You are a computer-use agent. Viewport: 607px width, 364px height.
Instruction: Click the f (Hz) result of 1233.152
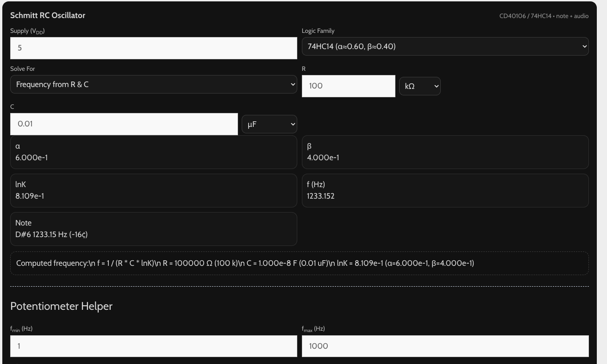pyautogui.click(x=445, y=190)
